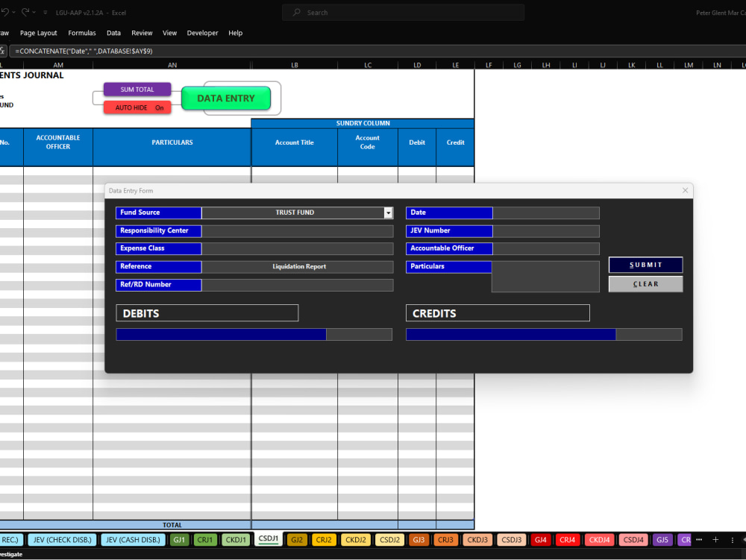Open Customize Quick Access Toolbar icon
This screenshot has height=560, width=746.
pyautogui.click(x=45, y=12)
